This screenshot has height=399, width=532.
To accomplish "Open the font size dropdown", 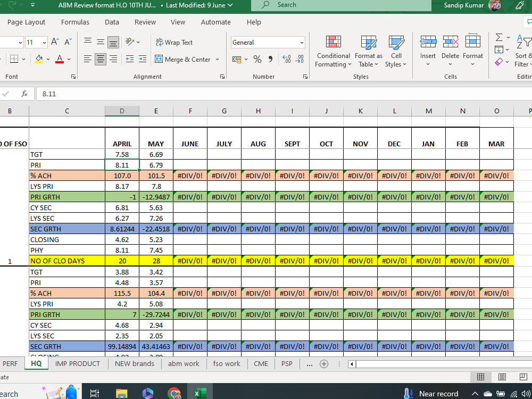I will pyautogui.click(x=45, y=43).
